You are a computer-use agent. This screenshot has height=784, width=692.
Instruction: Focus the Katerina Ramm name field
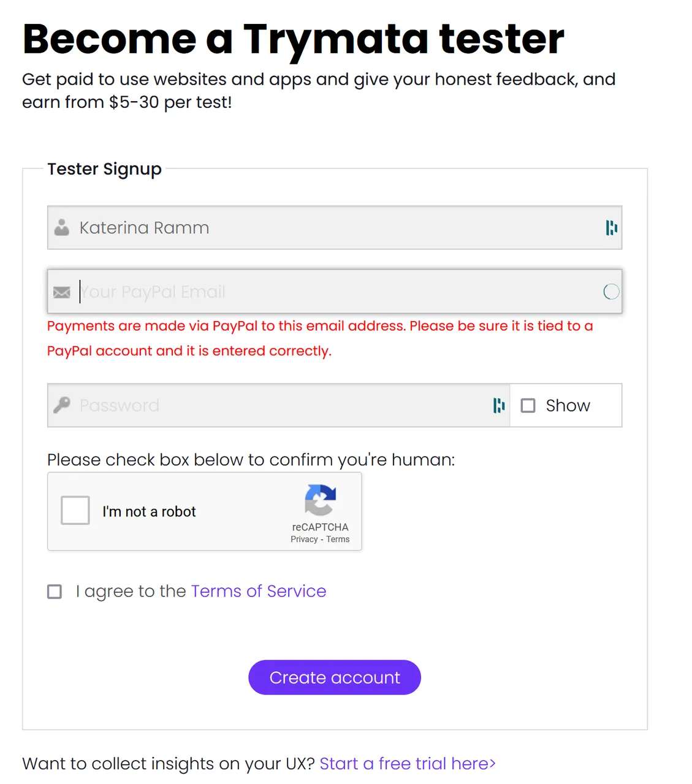pos(335,228)
